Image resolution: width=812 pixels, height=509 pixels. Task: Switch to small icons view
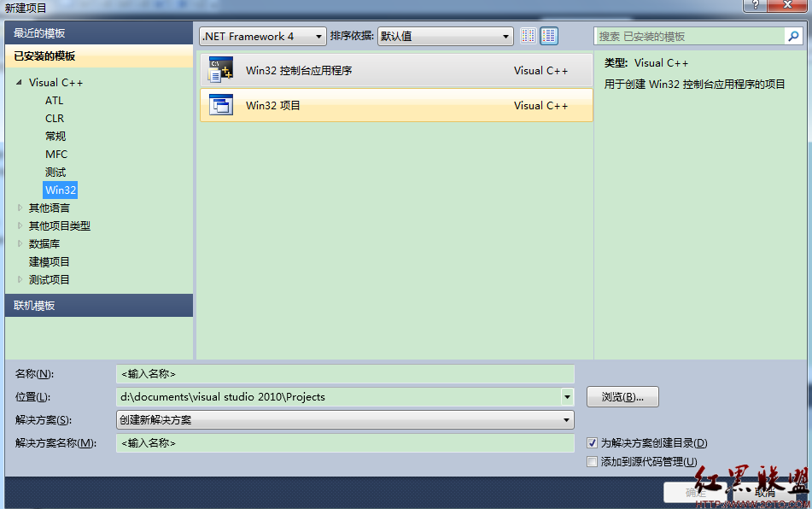[x=529, y=36]
